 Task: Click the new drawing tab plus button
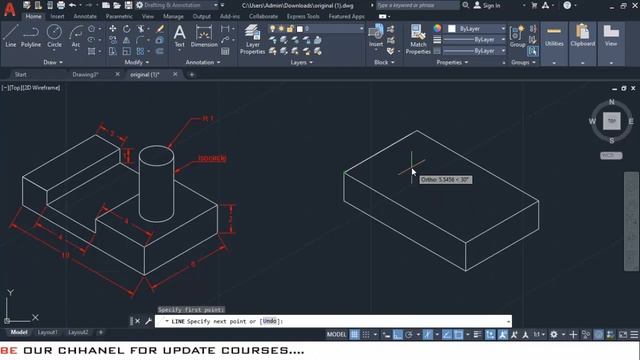click(191, 75)
